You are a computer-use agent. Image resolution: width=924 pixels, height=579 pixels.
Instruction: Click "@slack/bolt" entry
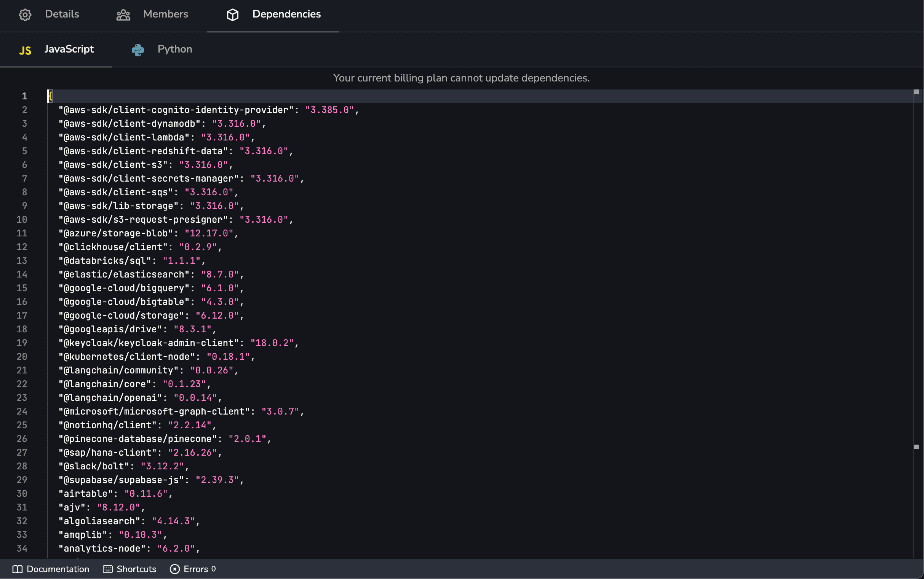pos(124,466)
